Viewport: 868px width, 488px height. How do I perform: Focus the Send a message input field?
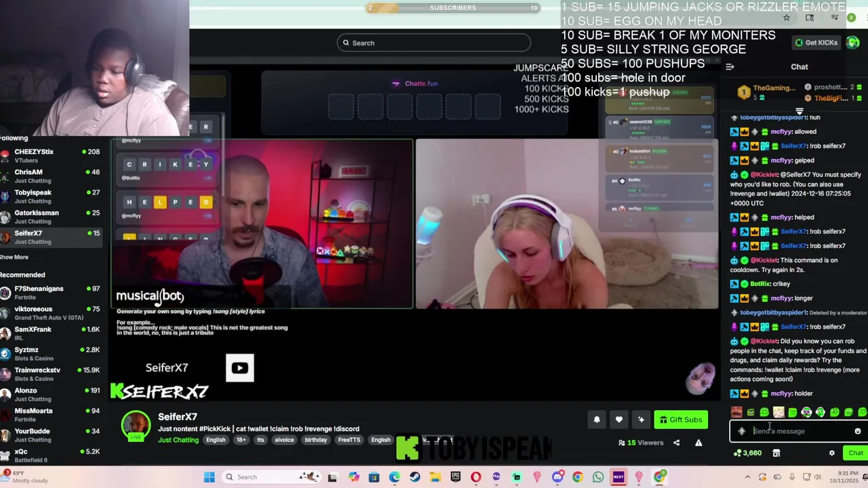tap(799, 431)
